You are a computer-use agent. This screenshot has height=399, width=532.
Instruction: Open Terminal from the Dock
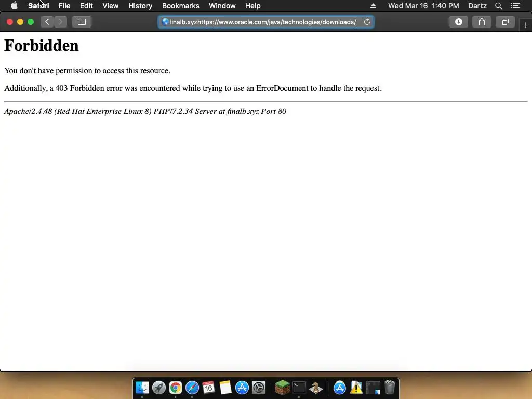tap(299, 388)
